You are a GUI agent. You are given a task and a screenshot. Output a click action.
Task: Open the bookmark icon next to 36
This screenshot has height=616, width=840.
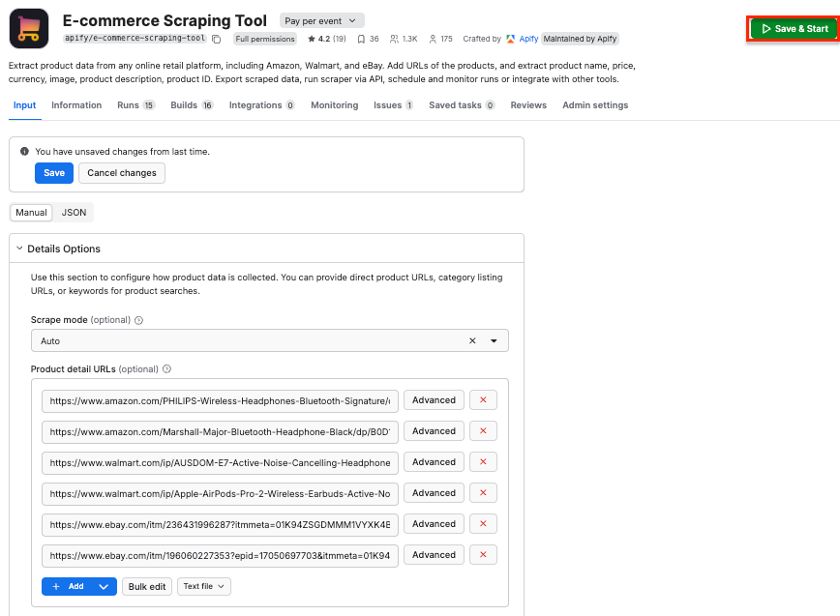[361, 39]
